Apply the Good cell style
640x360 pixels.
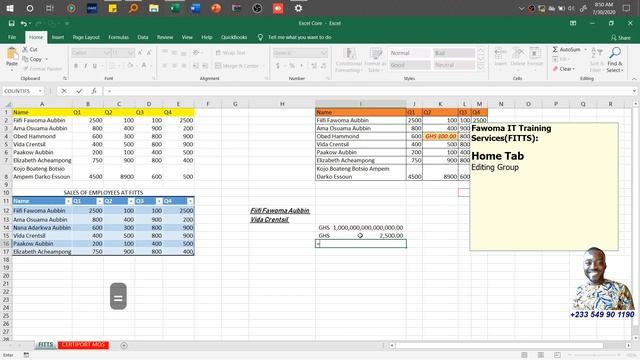point(410,65)
